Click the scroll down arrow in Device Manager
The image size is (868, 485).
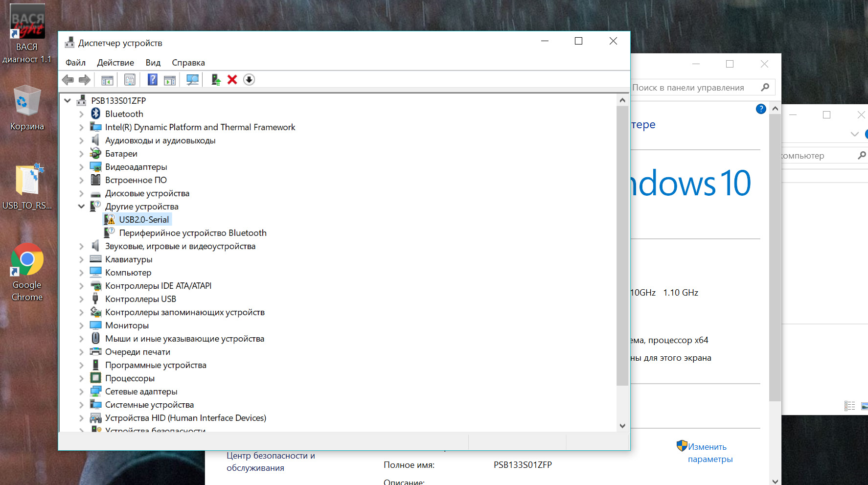pyautogui.click(x=622, y=426)
